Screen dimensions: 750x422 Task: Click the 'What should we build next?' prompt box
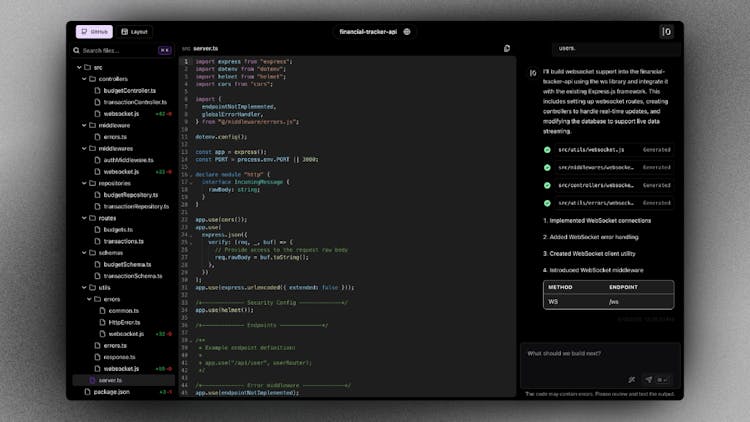pos(600,366)
